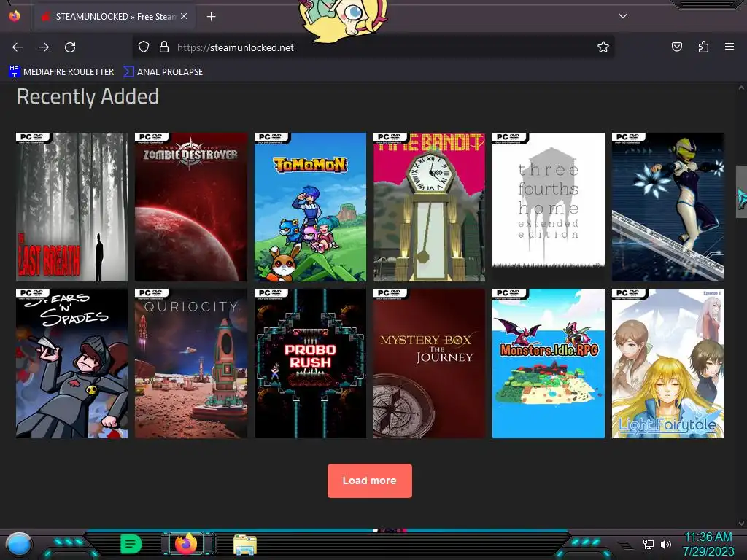Open the Extensions puzzle-piece icon
The image size is (747, 560).
(x=703, y=47)
